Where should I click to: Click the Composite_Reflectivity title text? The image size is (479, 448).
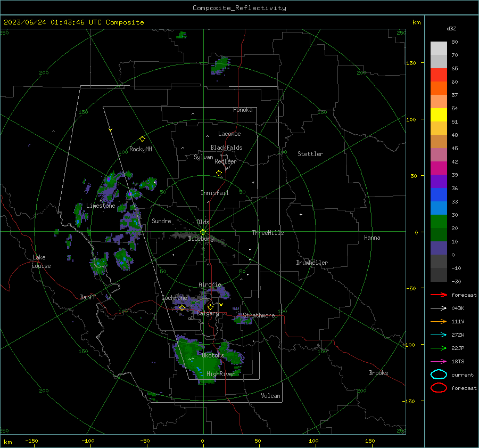pyautogui.click(x=240, y=8)
